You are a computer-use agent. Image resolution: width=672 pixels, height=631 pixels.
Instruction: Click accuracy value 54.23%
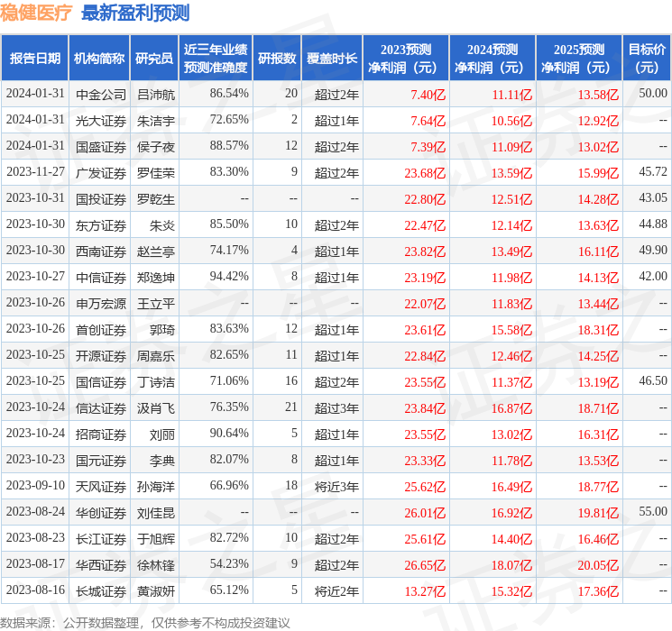[229, 563]
